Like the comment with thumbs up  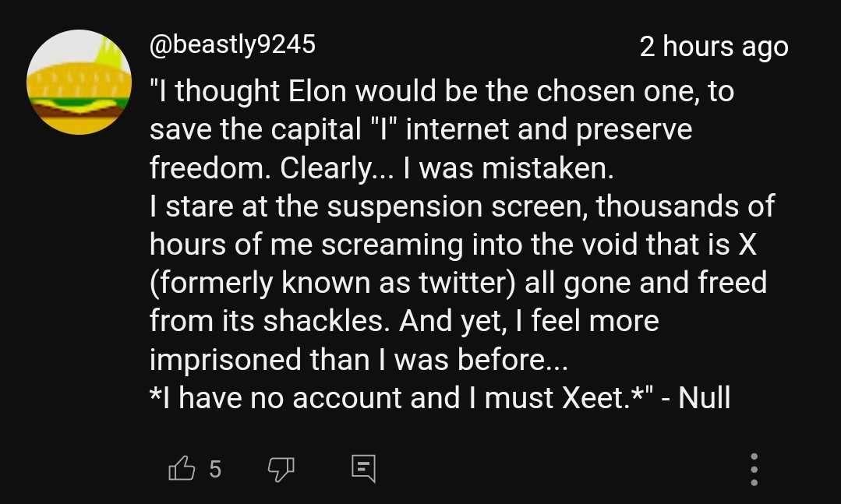(182, 468)
